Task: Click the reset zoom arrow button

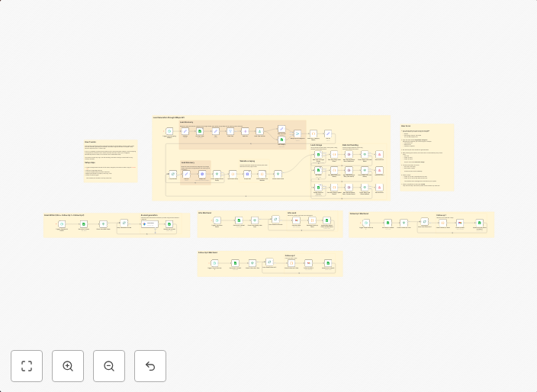Action: (150, 366)
